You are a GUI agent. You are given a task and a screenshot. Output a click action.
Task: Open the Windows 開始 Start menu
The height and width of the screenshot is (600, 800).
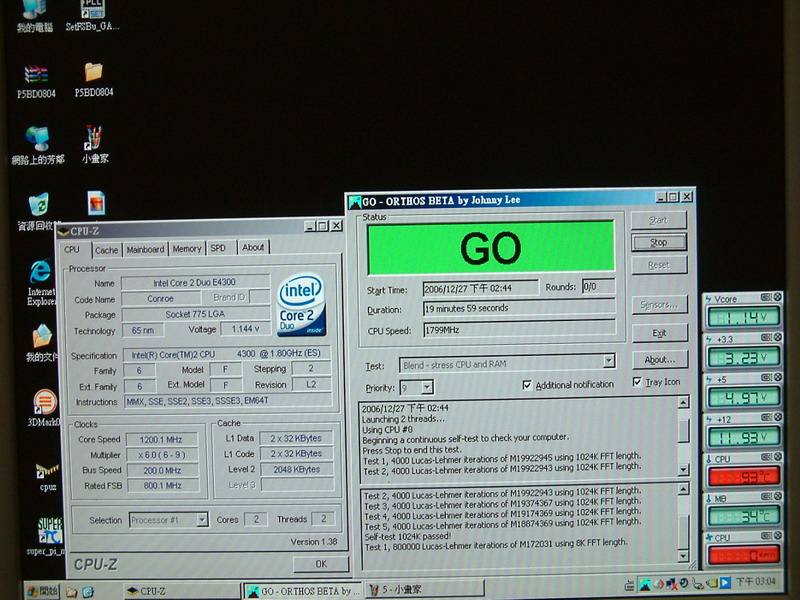click(x=42, y=592)
